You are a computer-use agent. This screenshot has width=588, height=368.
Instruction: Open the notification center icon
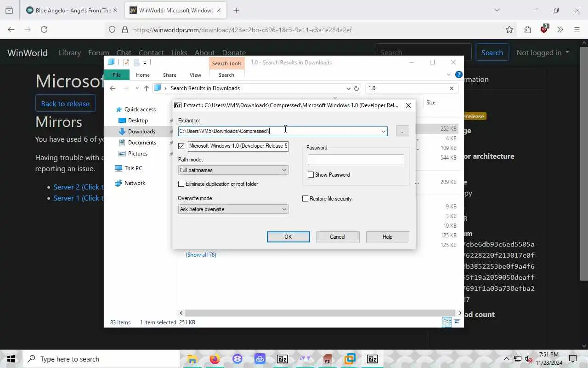tap(573, 359)
